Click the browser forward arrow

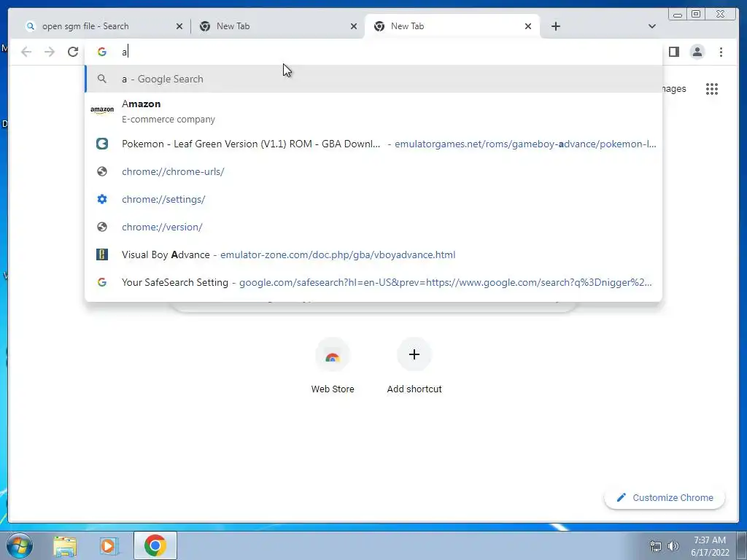pos(50,52)
